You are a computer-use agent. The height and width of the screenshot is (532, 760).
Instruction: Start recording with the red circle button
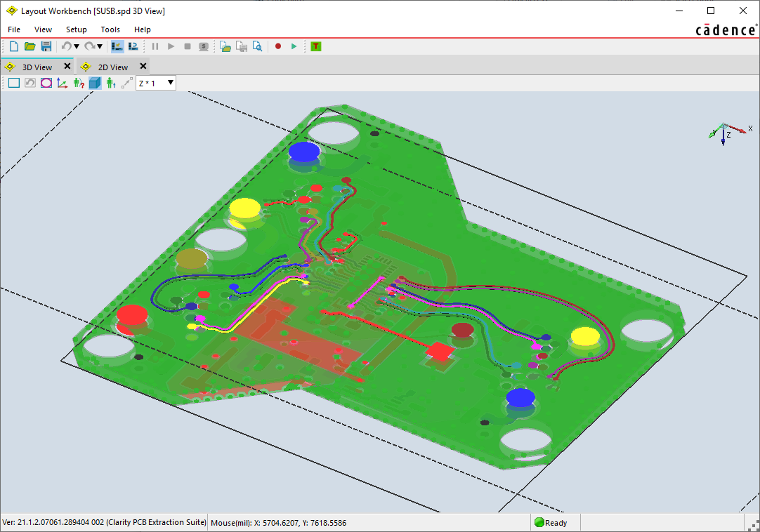[x=278, y=46]
